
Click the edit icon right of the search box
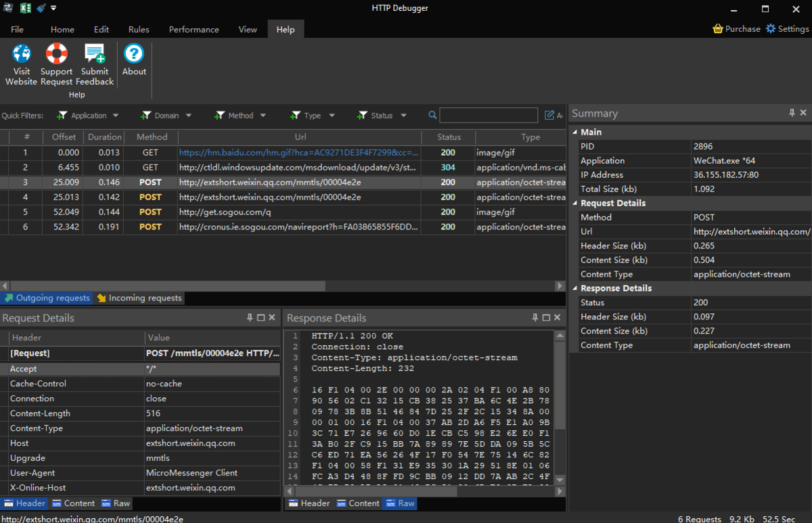[549, 116]
